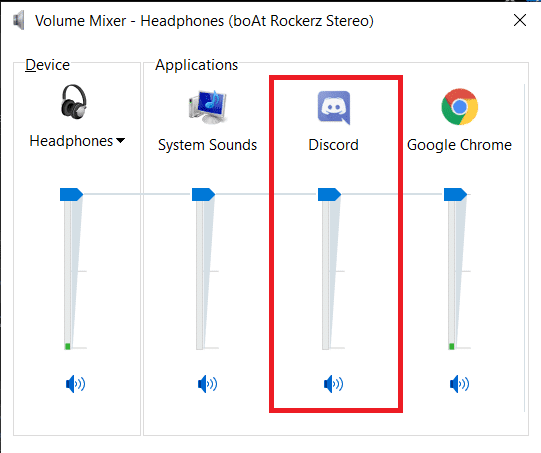Click the Google Chrome application icon

459,107
